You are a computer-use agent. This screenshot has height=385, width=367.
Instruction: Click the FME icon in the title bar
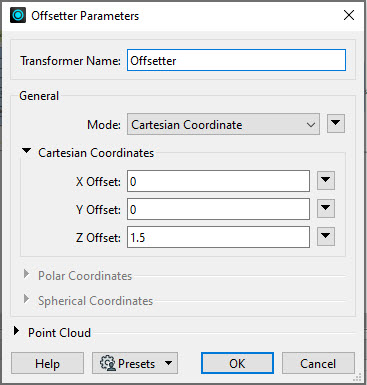point(18,15)
